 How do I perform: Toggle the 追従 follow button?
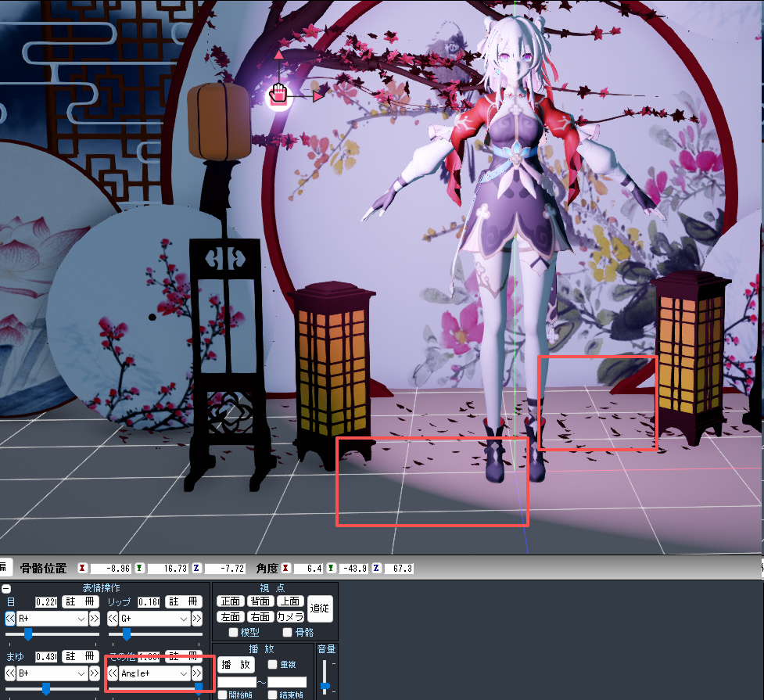pyautogui.click(x=320, y=608)
